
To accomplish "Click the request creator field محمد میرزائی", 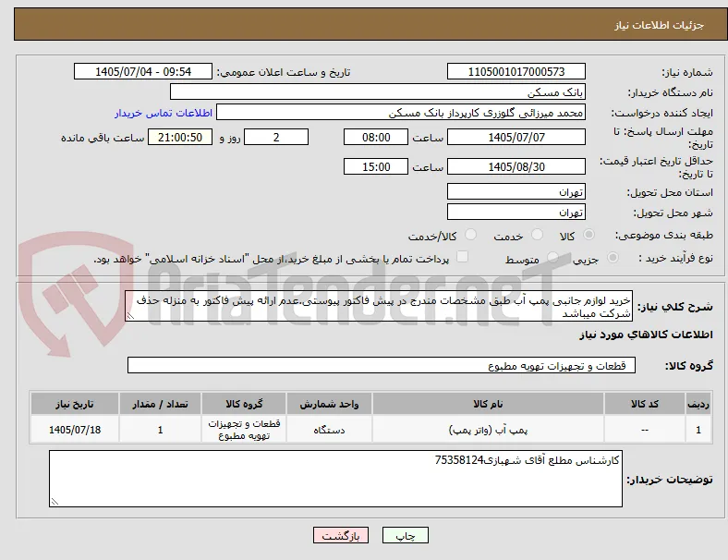I will click(401, 113).
